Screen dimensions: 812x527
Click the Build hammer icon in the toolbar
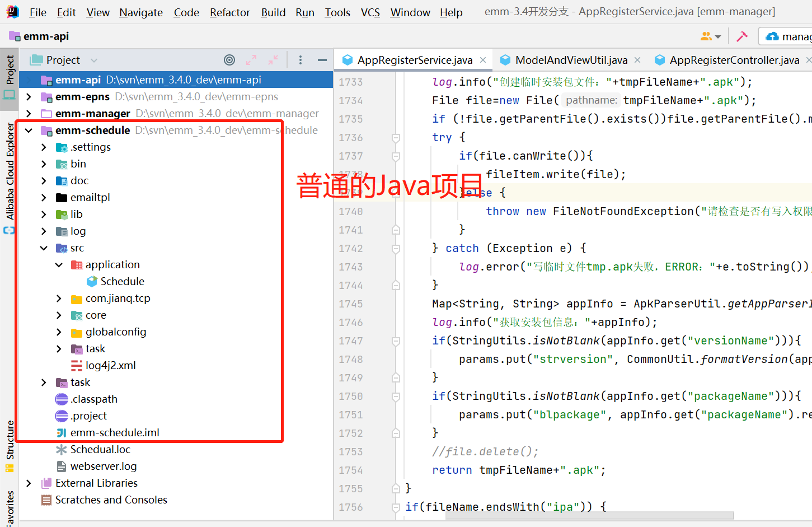[742, 36]
